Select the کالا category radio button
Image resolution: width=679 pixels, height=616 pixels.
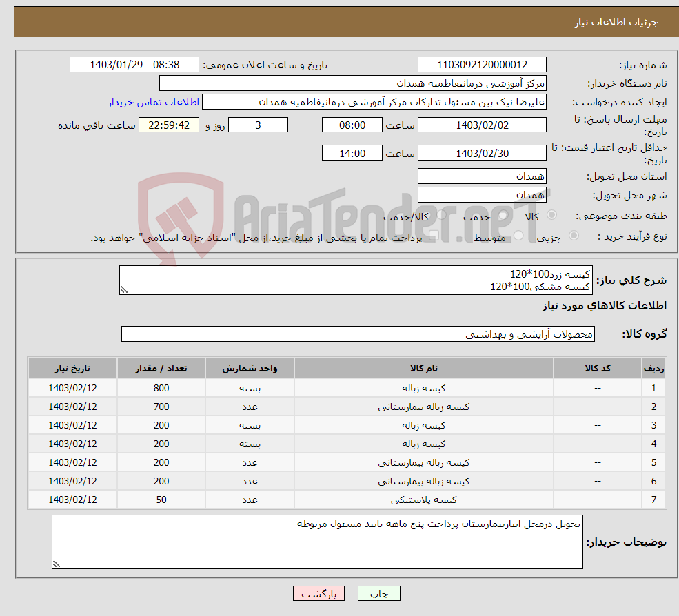[x=551, y=215]
